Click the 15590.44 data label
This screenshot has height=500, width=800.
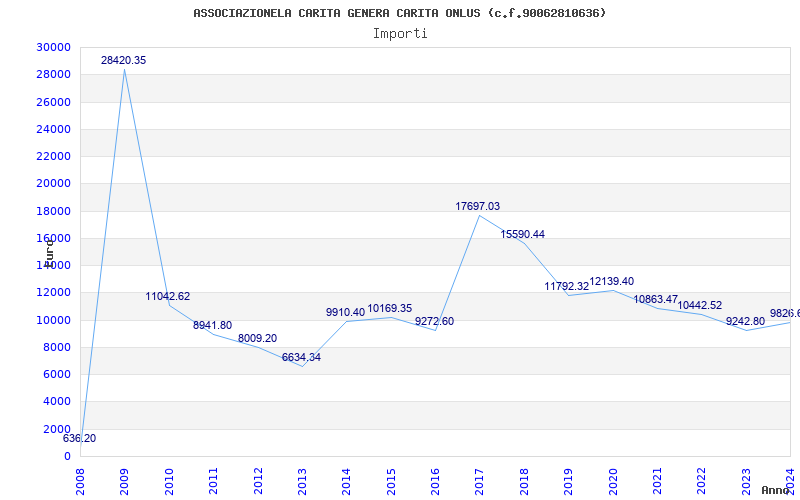[x=522, y=234]
